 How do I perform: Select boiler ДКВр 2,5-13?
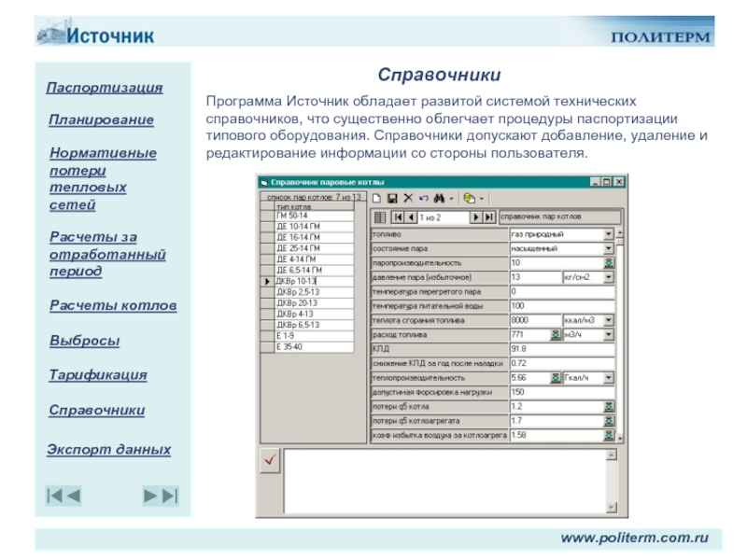coord(315,292)
